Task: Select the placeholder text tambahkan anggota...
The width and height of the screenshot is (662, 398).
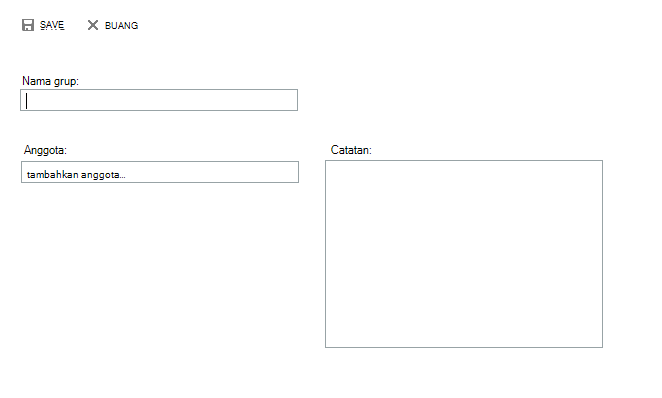Action: click(76, 175)
